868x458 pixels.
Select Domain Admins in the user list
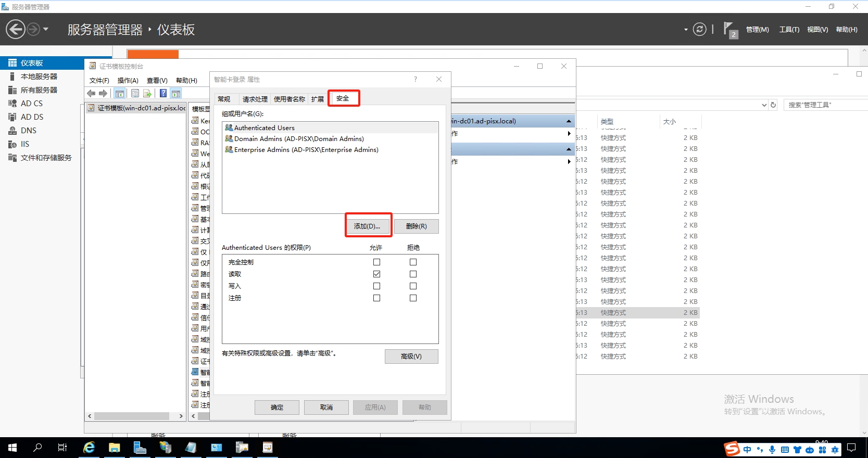(x=298, y=139)
